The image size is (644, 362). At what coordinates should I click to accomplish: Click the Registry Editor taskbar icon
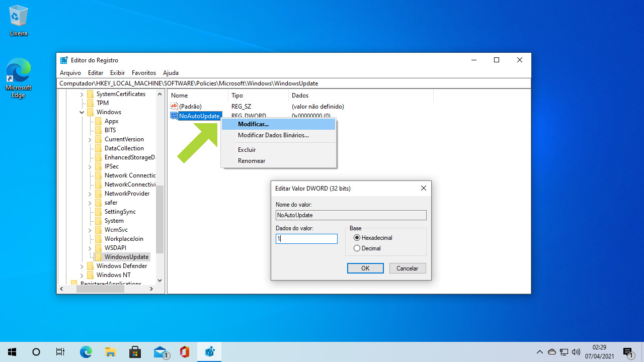click(209, 352)
